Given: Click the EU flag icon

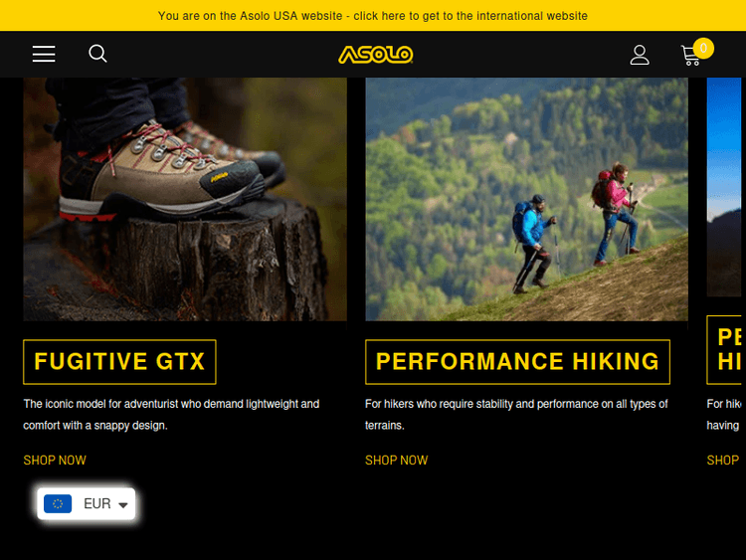Looking at the screenshot, I should tap(58, 504).
